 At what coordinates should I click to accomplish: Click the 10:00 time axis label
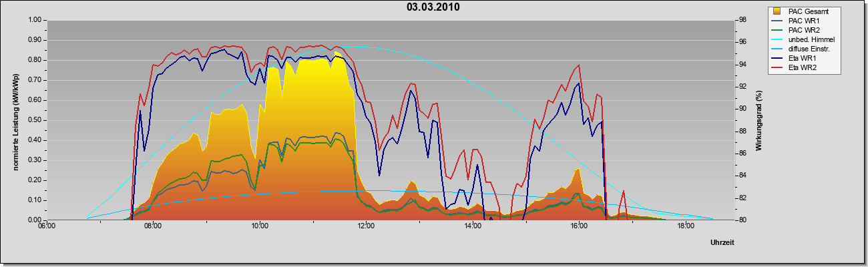point(260,226)
